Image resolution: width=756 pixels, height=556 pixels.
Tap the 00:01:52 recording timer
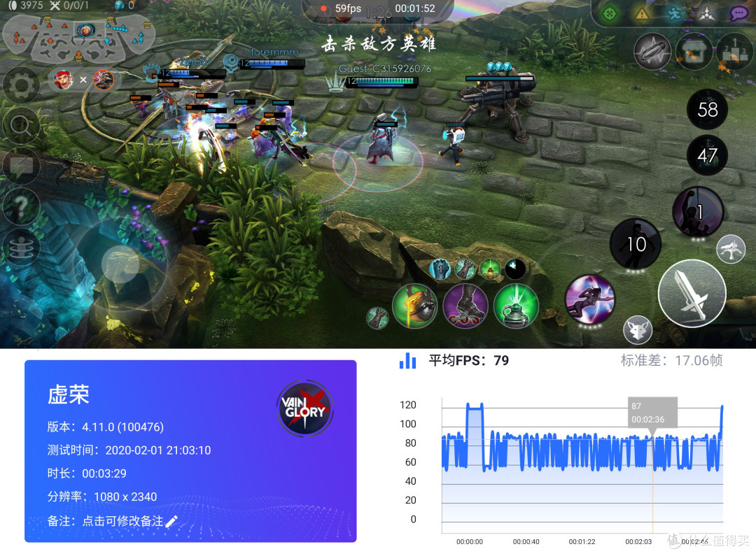coord(414,8)
